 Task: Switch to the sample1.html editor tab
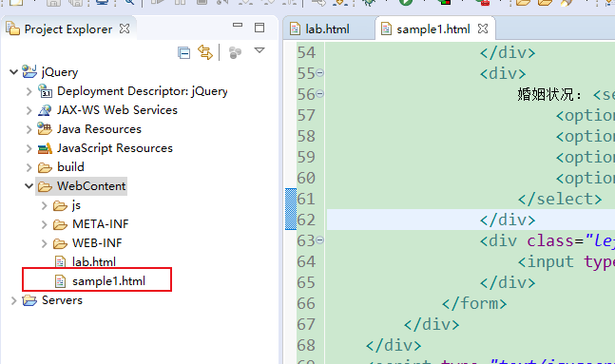(433, 29)
